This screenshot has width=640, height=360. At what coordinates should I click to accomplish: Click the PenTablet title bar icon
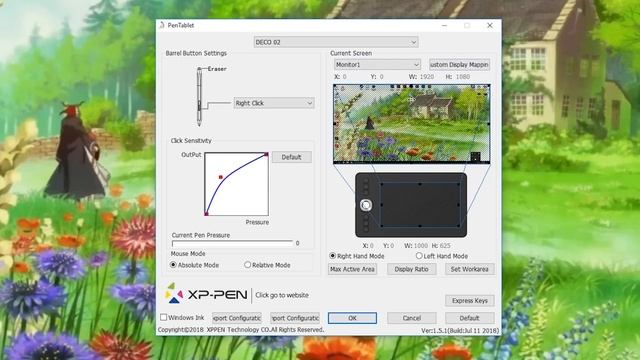162,25
